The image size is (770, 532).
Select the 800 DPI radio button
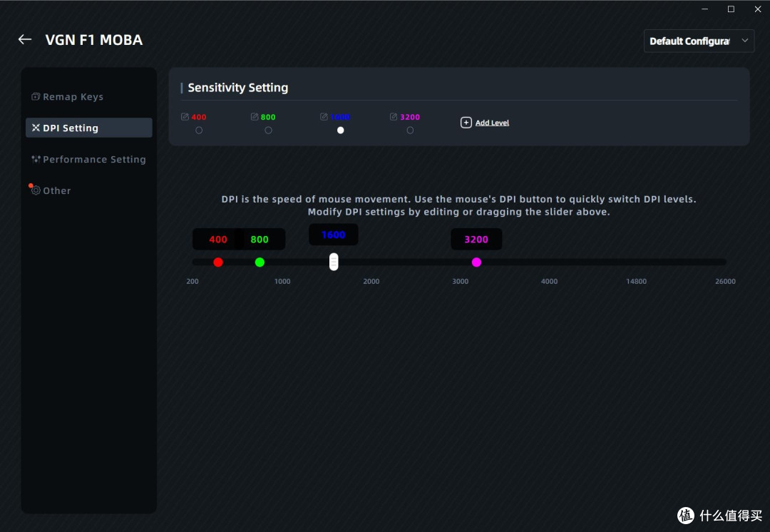[x=268, y=131]
